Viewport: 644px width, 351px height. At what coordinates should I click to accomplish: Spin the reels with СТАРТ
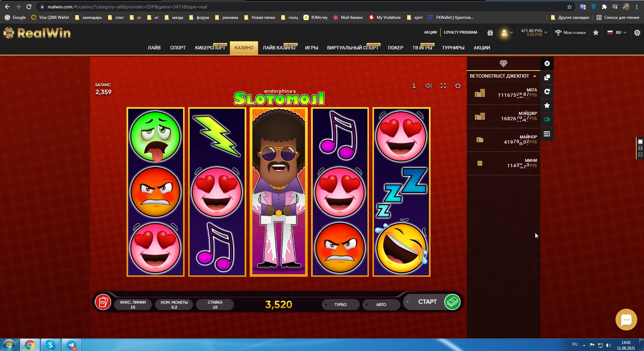point(427,302)
